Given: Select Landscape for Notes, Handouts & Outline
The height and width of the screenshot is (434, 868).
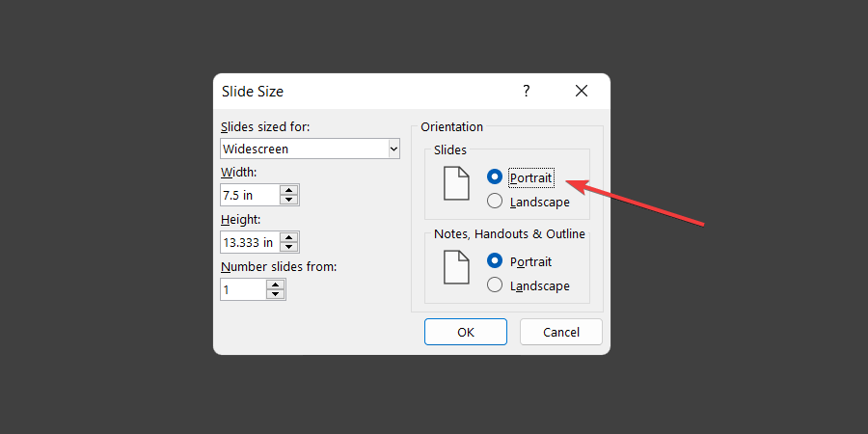Looking at the screenshot, I should 495,285.
